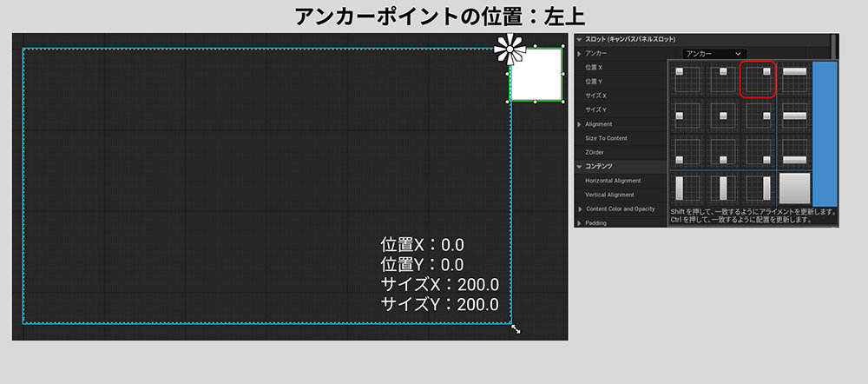Click the canvas resize handle at bottom-right corner
Viewport: 868px width, 384px height.
[x=516, y=328]
